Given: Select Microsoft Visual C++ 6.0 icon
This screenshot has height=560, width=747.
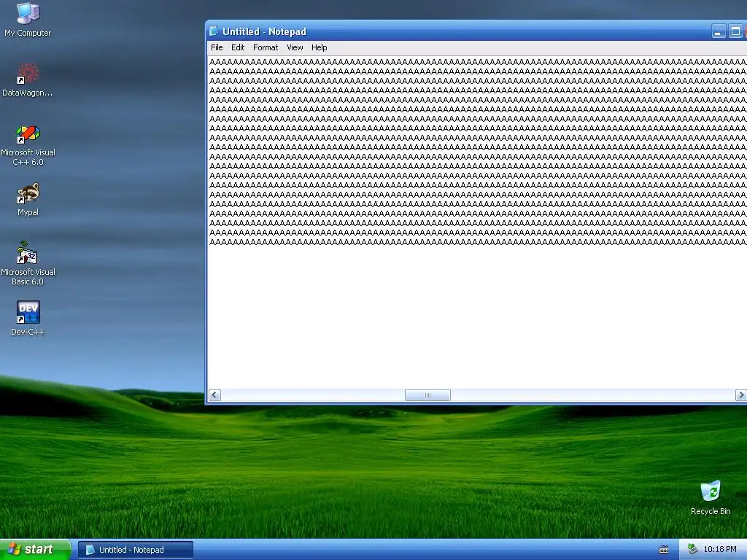Looking at the screenshot, I should pyautogui.click(x=28, y=145).
